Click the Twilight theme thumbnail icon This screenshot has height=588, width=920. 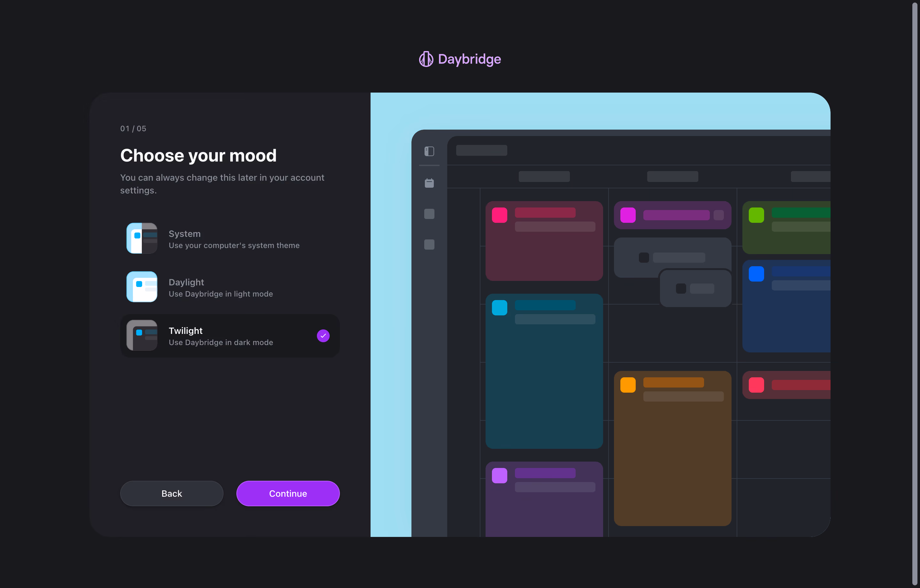(x=142, y=335)
